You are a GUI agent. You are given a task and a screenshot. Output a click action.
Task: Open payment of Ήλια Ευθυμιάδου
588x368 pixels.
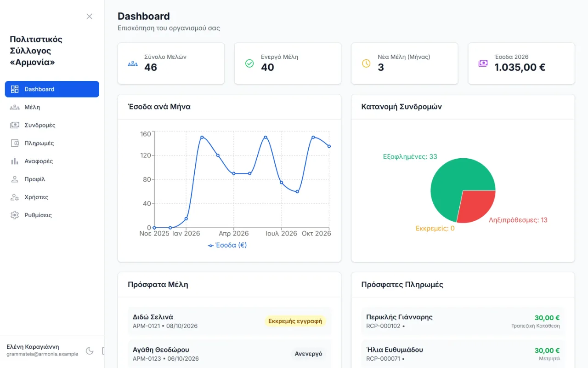tap(463, 354)
